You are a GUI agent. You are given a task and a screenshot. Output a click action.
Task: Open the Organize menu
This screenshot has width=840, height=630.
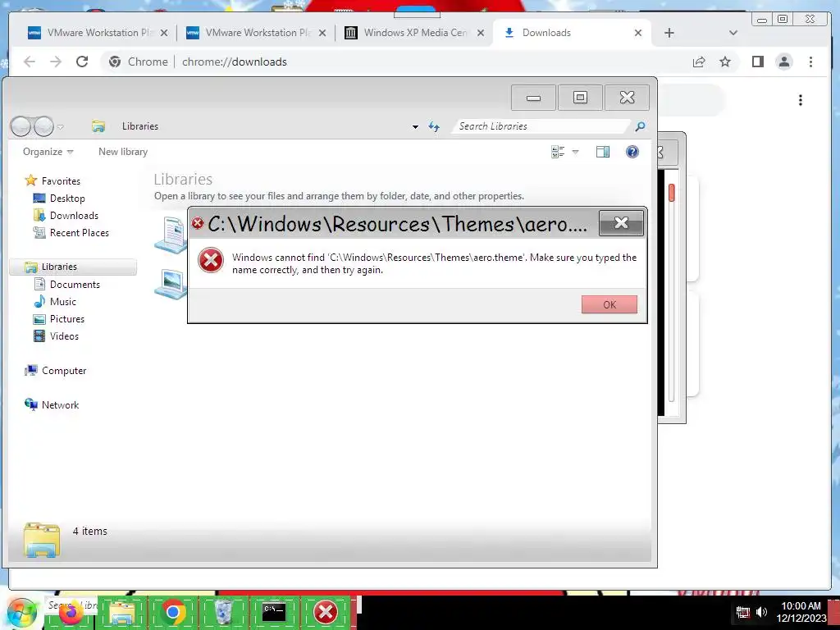(x=48, y=152)
